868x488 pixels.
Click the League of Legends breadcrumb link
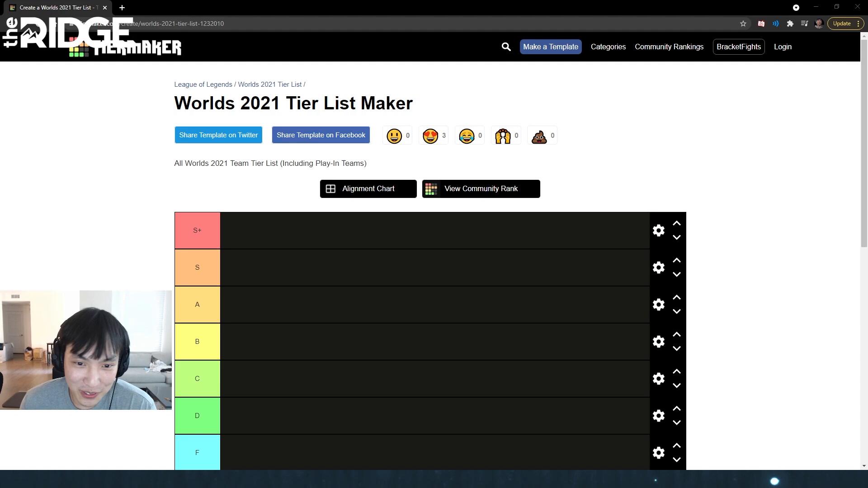click(x=203, y=84)
